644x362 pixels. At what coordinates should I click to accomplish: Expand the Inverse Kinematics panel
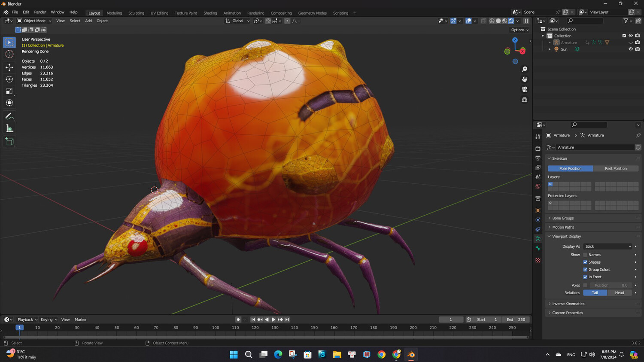point(568,304)
